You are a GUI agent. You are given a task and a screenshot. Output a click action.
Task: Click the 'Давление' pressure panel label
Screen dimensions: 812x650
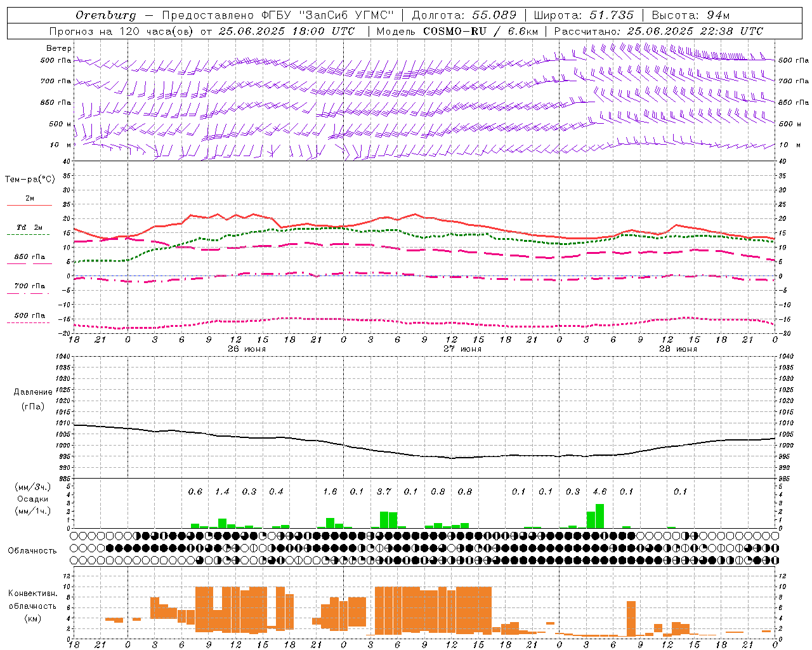coord(33,392)
